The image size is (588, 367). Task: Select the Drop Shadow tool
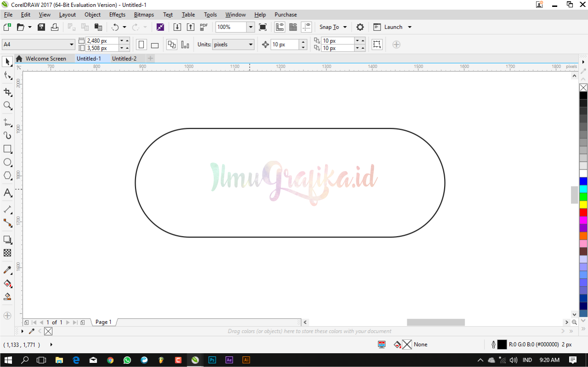(x=7, y=239)
